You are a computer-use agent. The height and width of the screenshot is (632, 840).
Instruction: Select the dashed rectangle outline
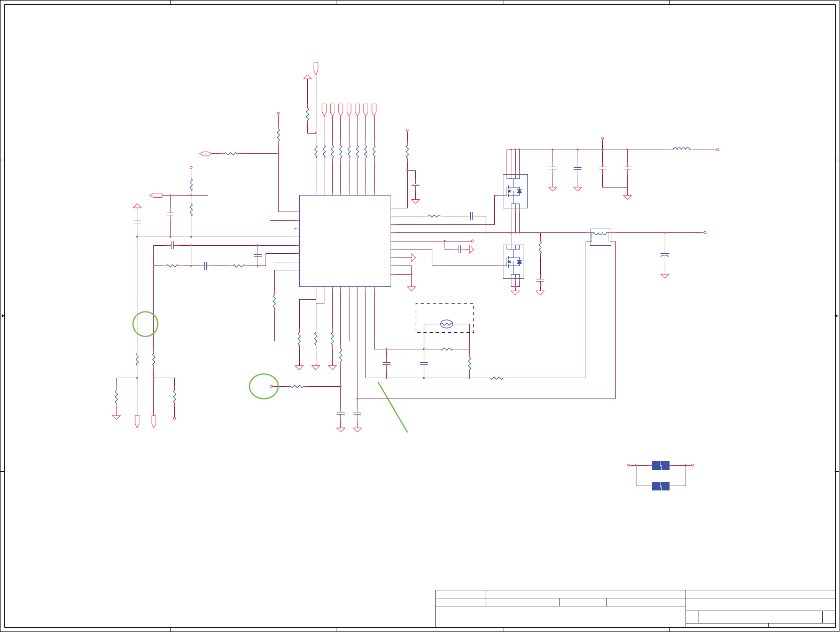click(x=445, y=318)
